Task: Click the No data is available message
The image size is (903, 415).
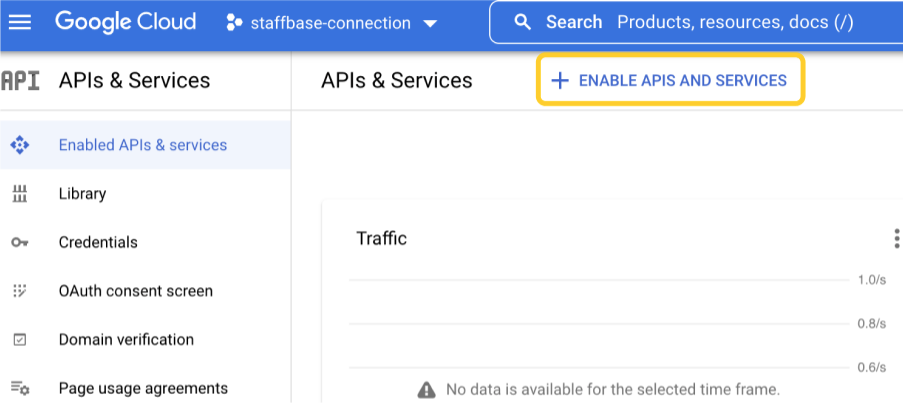Action: click(613, 390)
